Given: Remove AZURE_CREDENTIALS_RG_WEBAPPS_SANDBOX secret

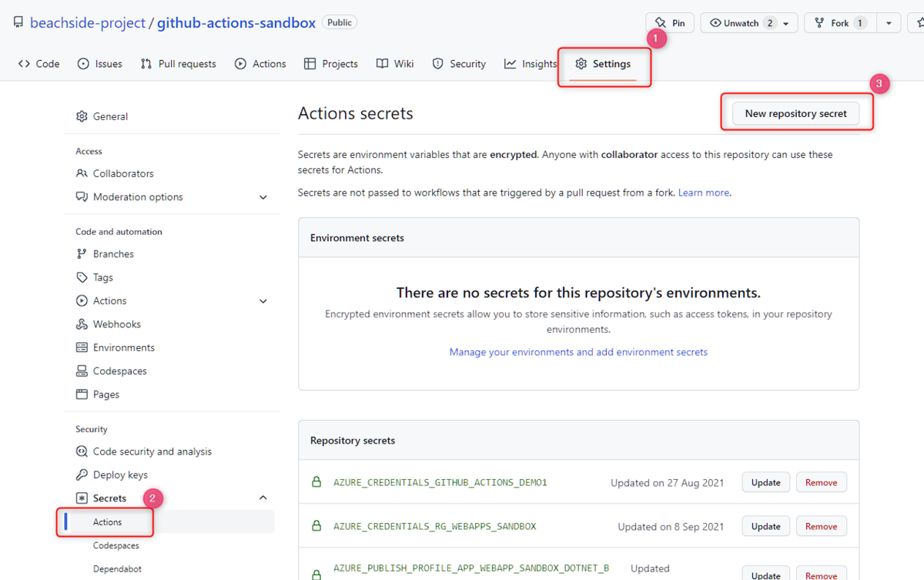Looking at the screenshot, I should click(x=821, y=527).
